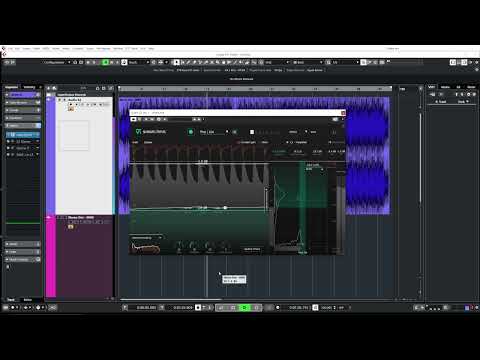Expand the Inserts section in the Inspector
This screenshot has height=360, width=480.
(x=22, y=126)
